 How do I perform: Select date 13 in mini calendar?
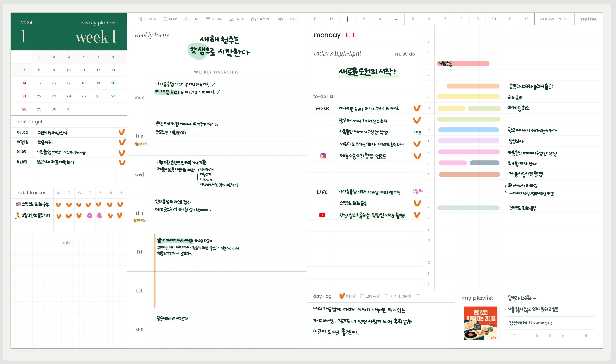pyautogui.click(x=113, y=70)
